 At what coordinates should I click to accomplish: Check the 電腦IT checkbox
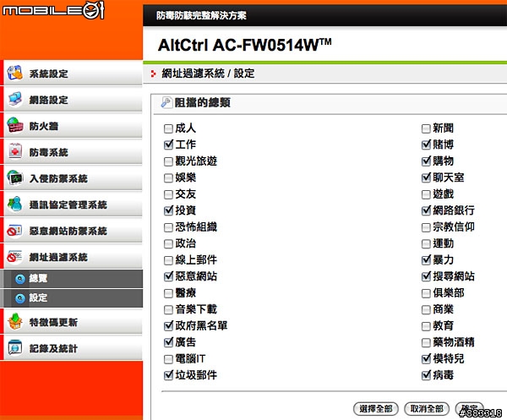pos(168,359)
